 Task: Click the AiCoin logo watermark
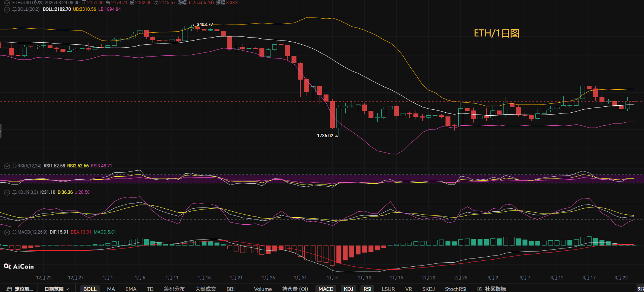(19, 267)
